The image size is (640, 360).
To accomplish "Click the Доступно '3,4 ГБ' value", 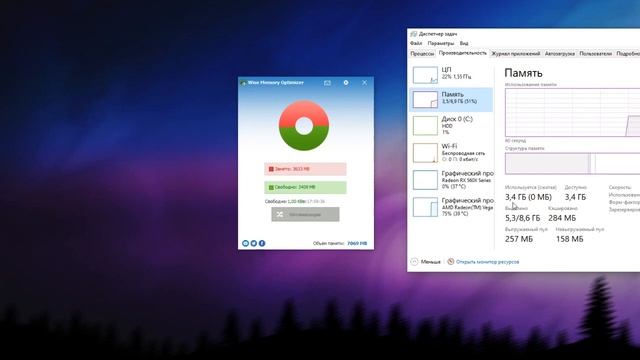I will click(576, 197).
